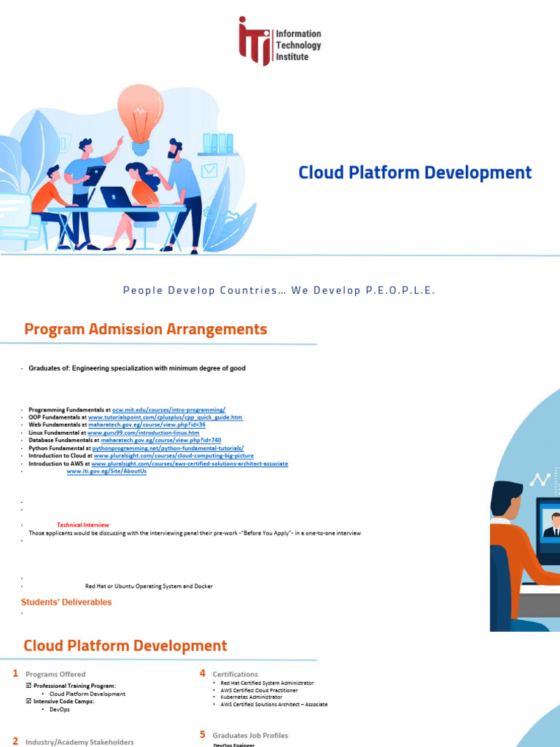
Task: Click the blue 'Cloud Platform Development' cover title
Action: 415,172
